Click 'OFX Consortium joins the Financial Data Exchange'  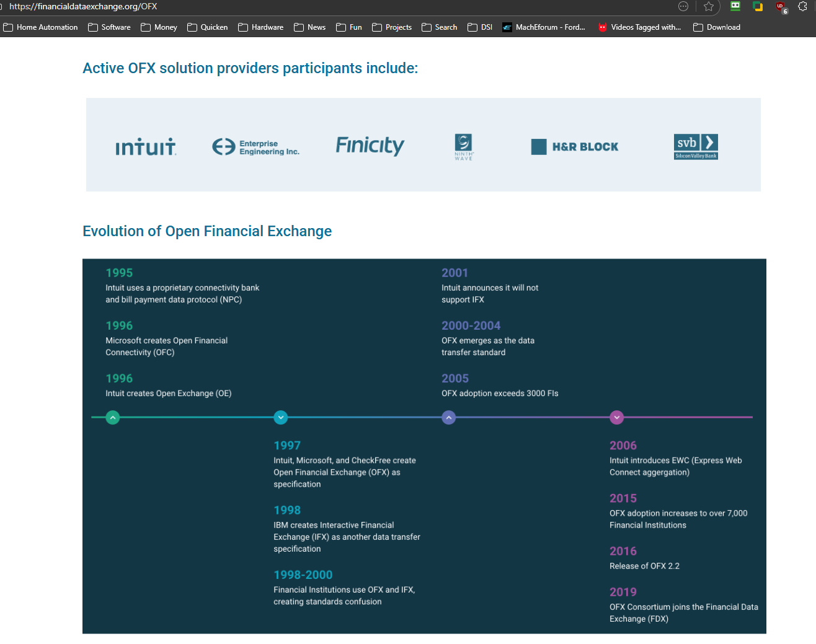[684, 613]
